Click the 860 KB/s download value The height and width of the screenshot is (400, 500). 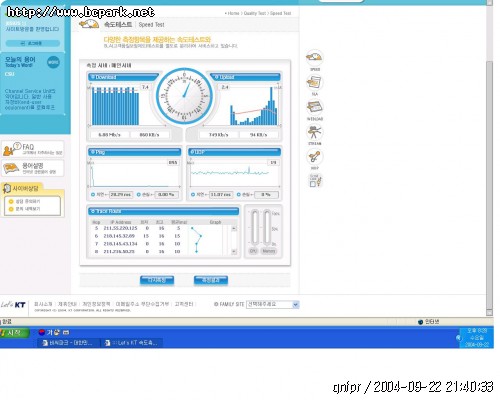click(x=149, y=135)
